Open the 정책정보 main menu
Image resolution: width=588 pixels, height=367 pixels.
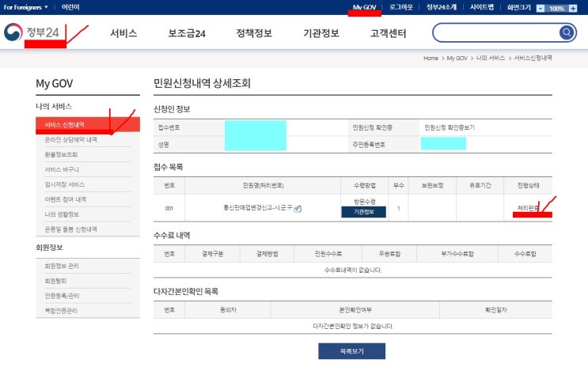[x=254, y=33]
